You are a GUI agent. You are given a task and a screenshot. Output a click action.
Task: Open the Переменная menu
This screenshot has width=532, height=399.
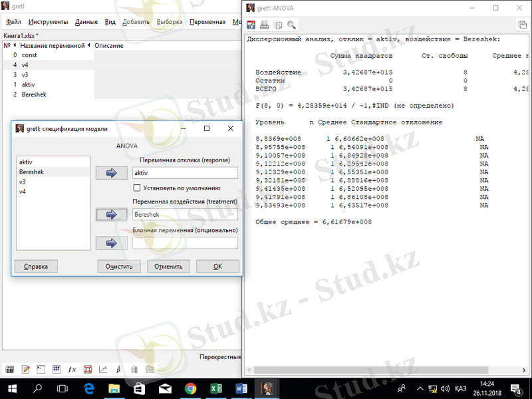pos(207,22)
